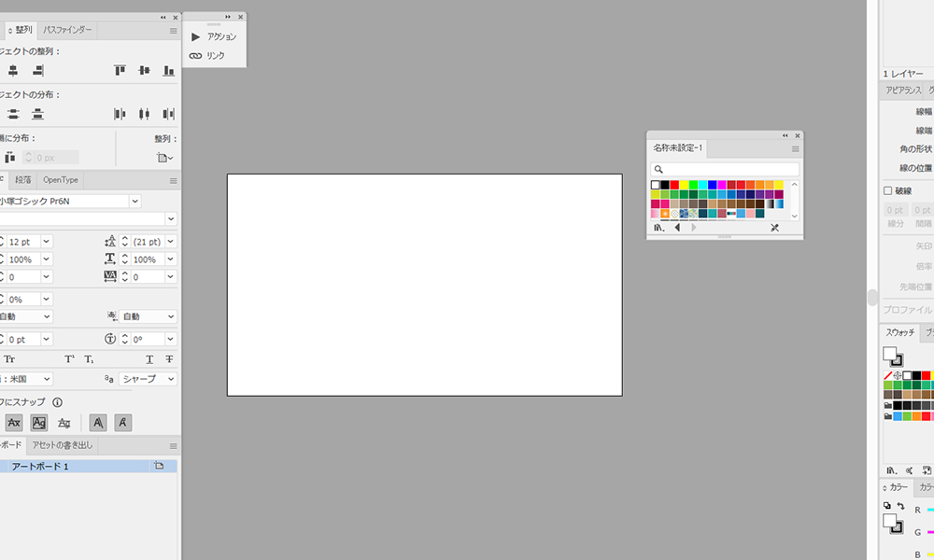
Task: Click the vertical align top icon
Action: (120, 70)
